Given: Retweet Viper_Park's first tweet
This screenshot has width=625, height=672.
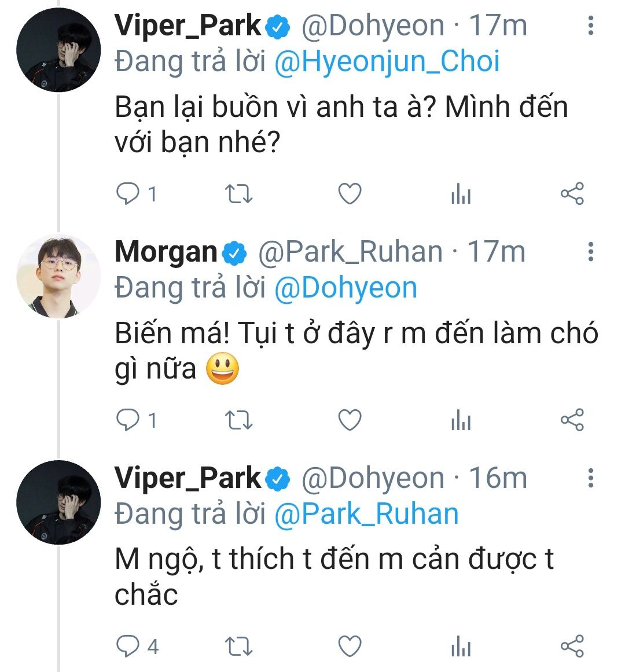Looking at the screenshot, I should (x=238, y=194).
